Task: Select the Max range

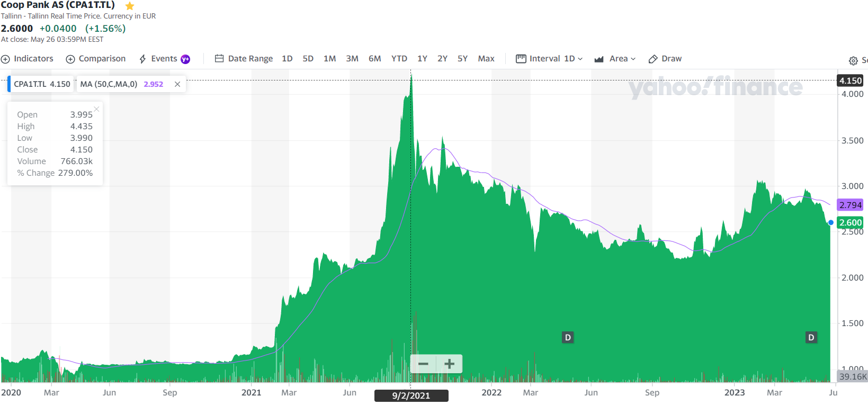Action: pyautogui.click(x=486, y=59)
